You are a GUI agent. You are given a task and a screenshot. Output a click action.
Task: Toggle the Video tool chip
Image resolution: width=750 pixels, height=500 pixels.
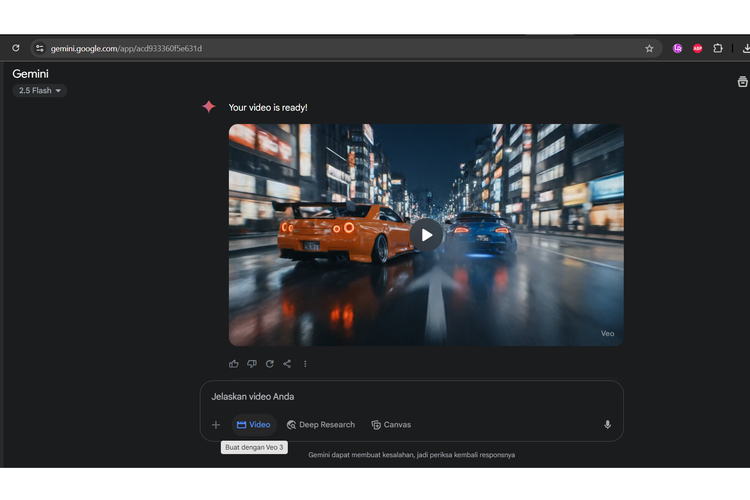254,425
